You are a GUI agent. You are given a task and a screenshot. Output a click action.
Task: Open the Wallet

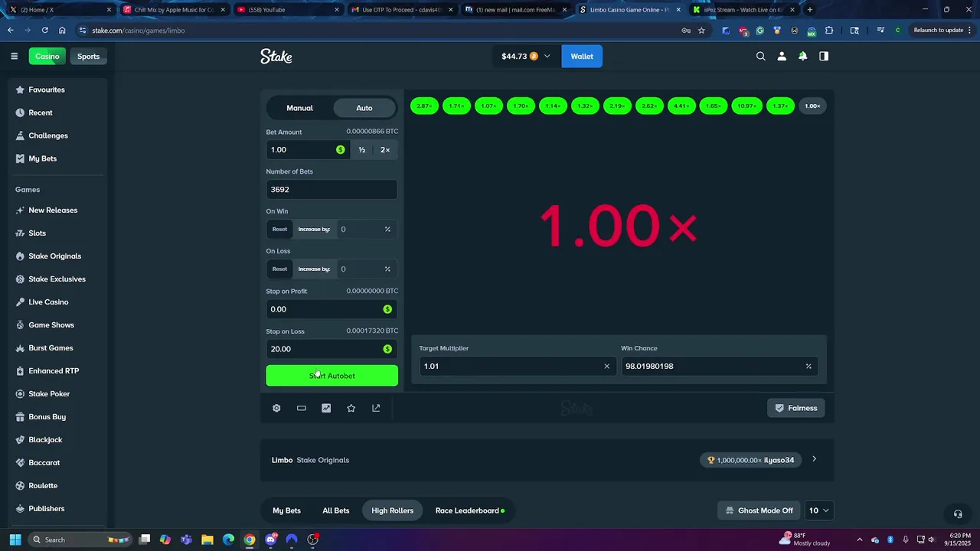[582, 56]
